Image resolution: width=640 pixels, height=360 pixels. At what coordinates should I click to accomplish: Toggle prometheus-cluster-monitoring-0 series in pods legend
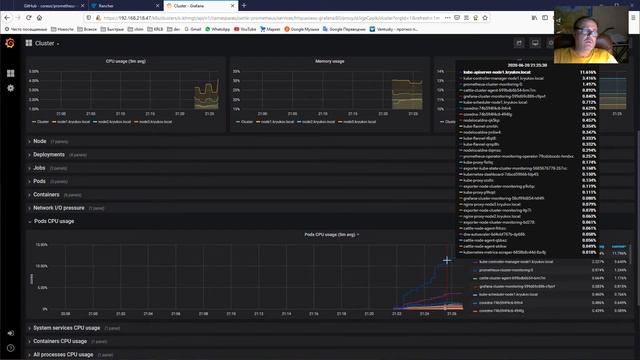point(506,270)
